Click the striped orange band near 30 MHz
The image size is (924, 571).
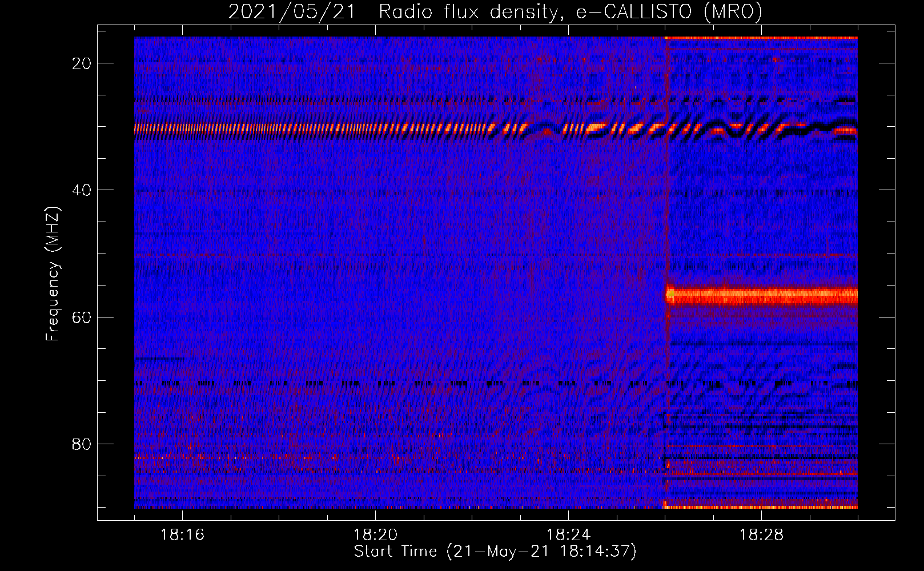coord(496,129)
